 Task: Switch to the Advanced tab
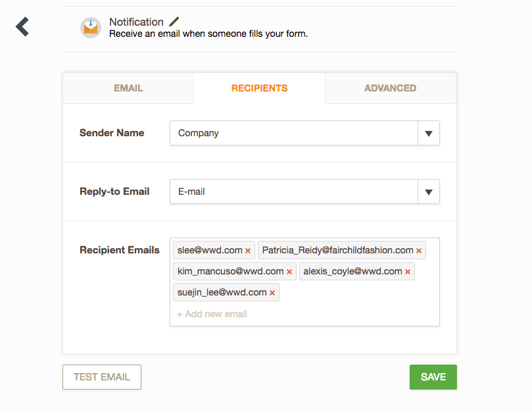pos(390,88)
